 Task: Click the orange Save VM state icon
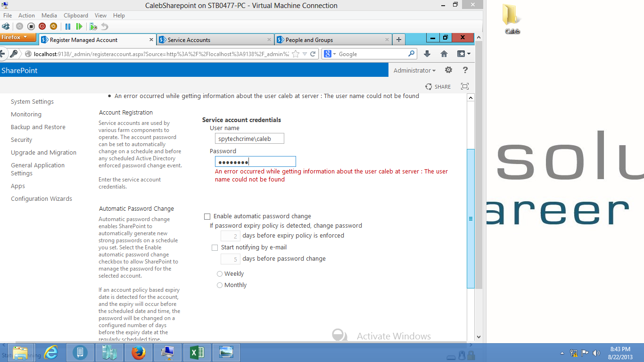pyautogui.click(x=54, y=27)
